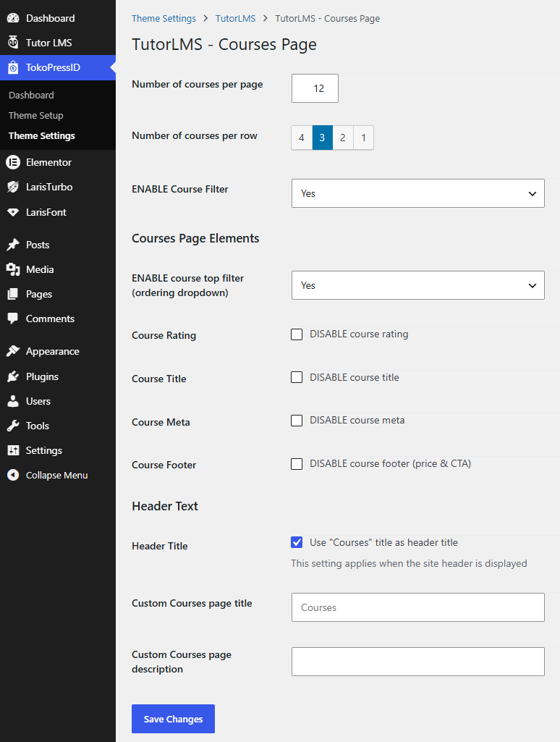
Task: Open the Tutor LMS menu
Action: 58,43
